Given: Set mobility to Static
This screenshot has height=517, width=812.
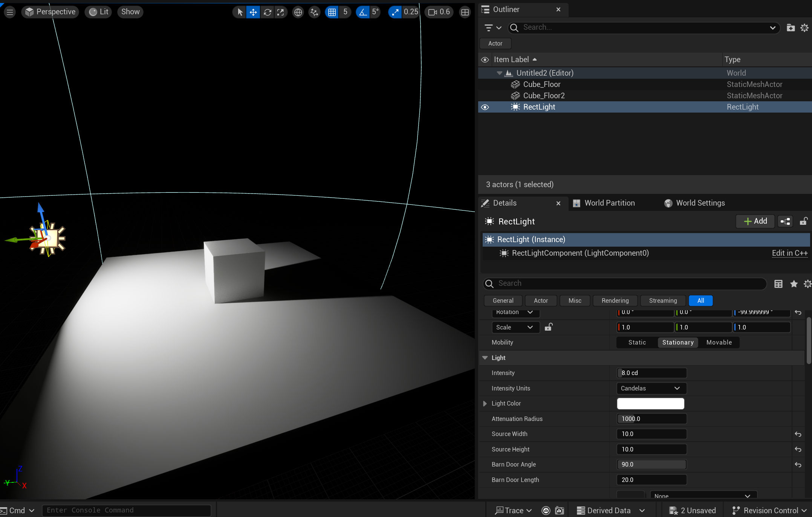Looking at the screenshot, I should click(x=637, y=342).
